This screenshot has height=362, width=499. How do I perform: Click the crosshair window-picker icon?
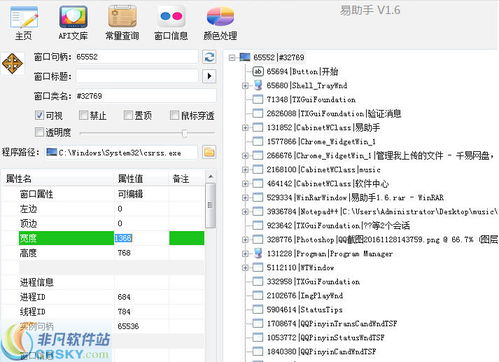[12, 63]
